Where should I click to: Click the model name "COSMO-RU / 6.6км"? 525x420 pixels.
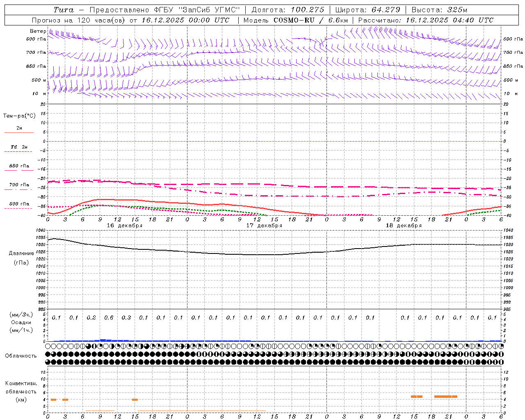(x=310, y=20)
